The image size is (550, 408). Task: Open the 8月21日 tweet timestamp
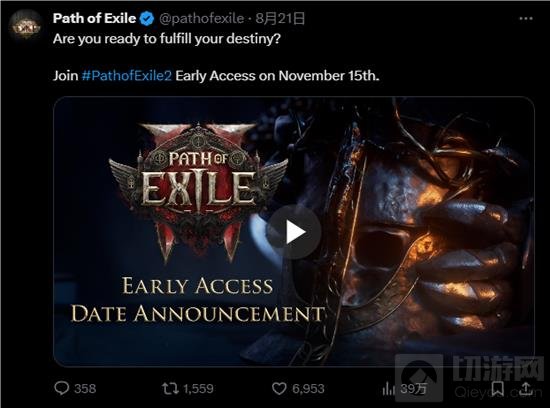[x=280, y=18]
